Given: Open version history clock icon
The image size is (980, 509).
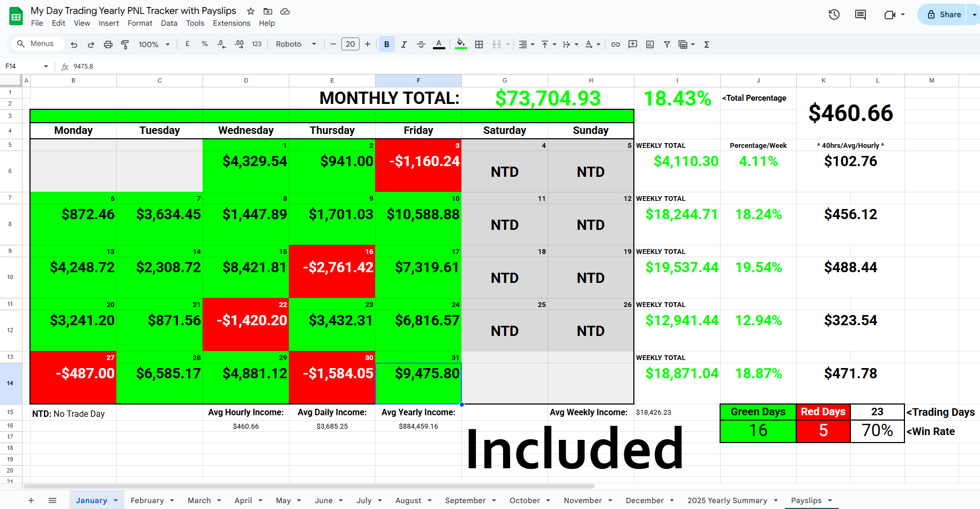Looking at the screenshot, I should tap(834, 14).
